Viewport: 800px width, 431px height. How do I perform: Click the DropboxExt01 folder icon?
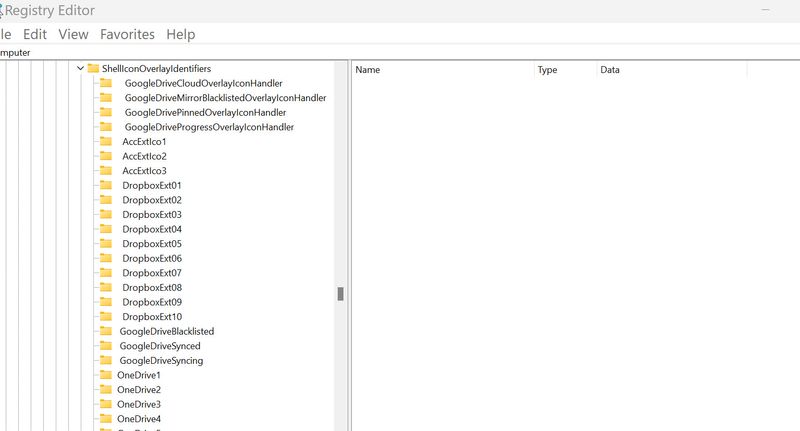(x=106, y=185)
